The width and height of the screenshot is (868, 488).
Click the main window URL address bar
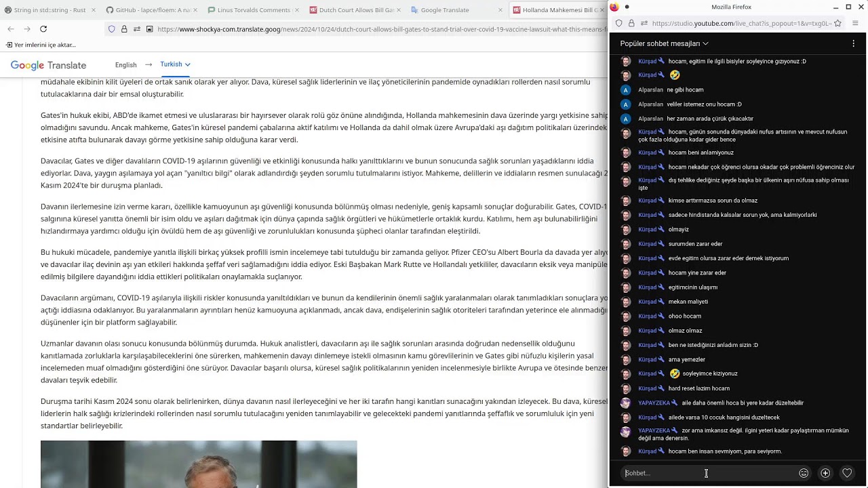click(382, 29)
